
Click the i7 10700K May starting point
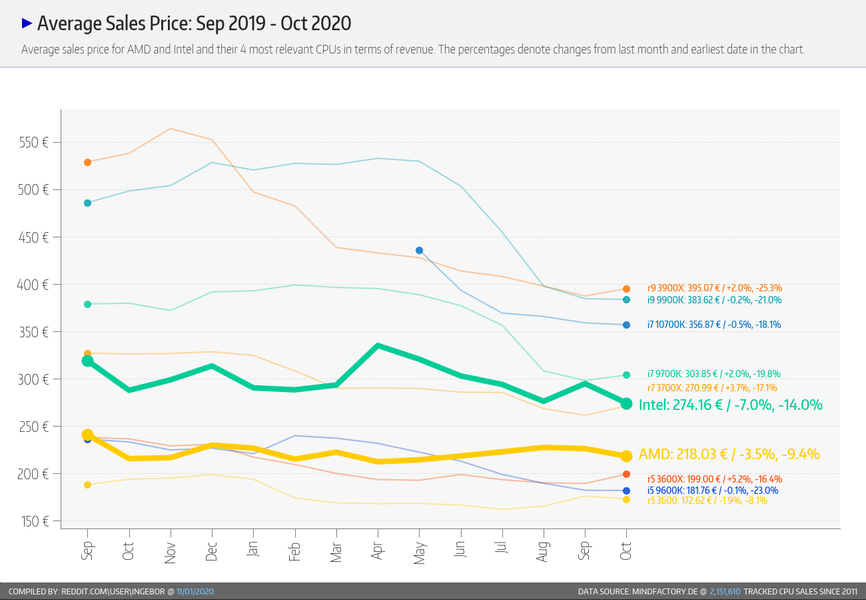pyautogui.click(x=419, y=250)
